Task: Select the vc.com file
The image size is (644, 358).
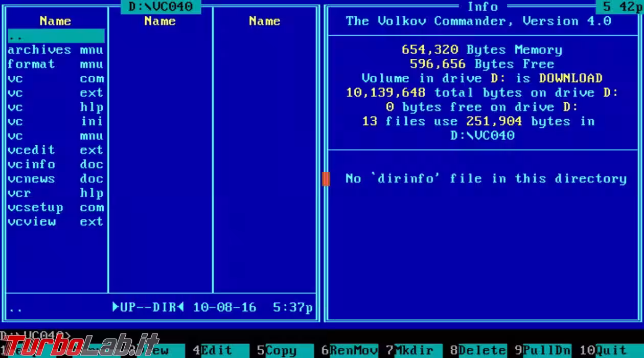Action: pyautogui.click(x=56, y=79)
